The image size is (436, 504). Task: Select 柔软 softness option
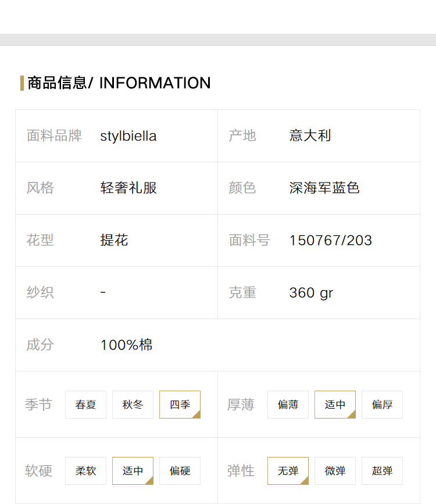pos(85,470)
